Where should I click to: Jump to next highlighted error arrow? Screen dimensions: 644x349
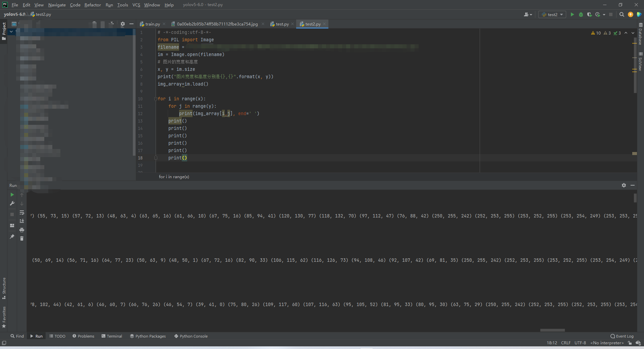pyautogui.click(x=633, y=33)
